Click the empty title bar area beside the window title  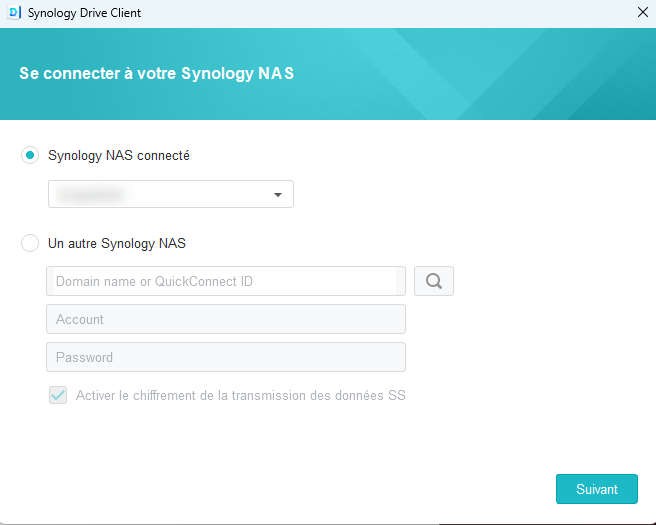point(380,13)
